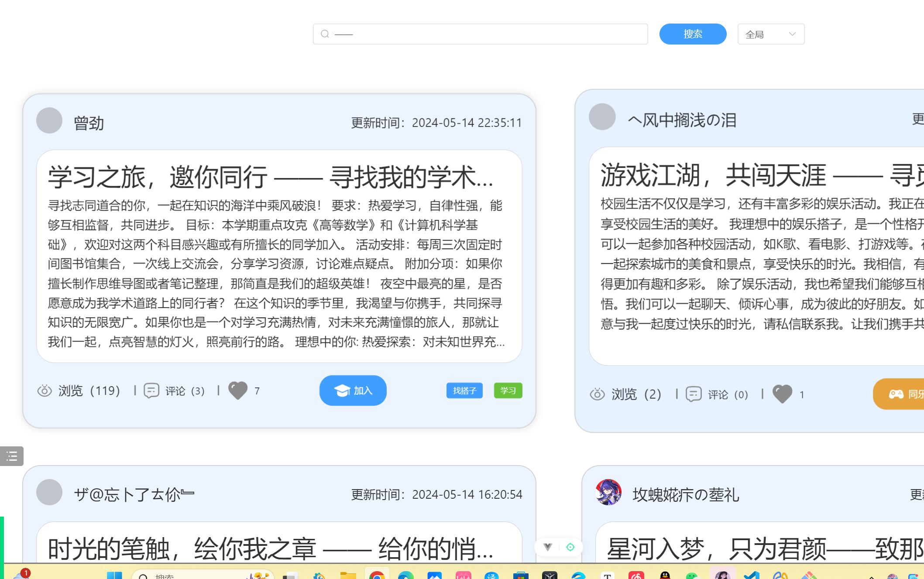This screenshot has height=579, width=924.
Task: Like 曾劲's post via heart icon
Action: pos(238,391)
